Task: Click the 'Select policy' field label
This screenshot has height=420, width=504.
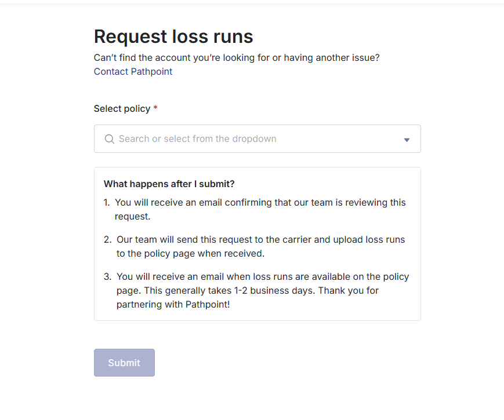Action: pyautogui.click(x=122, y=109)
